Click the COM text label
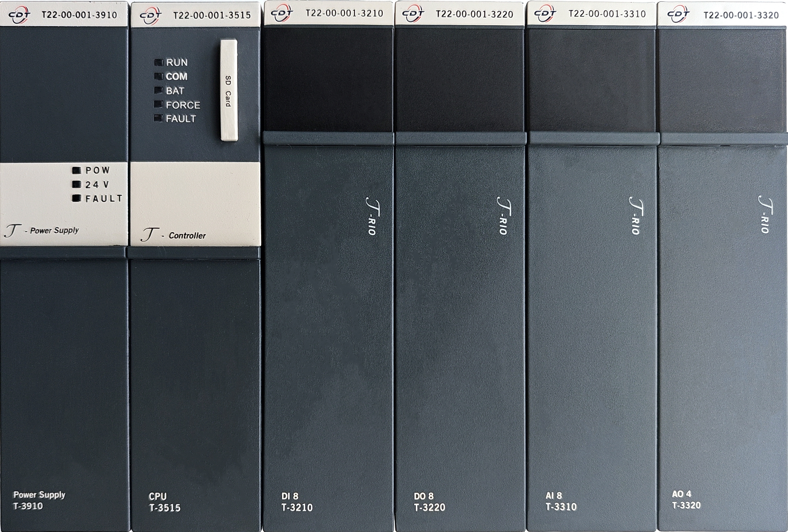The width and height of the screenshot is (788, 532). click(x=177, y=77)
